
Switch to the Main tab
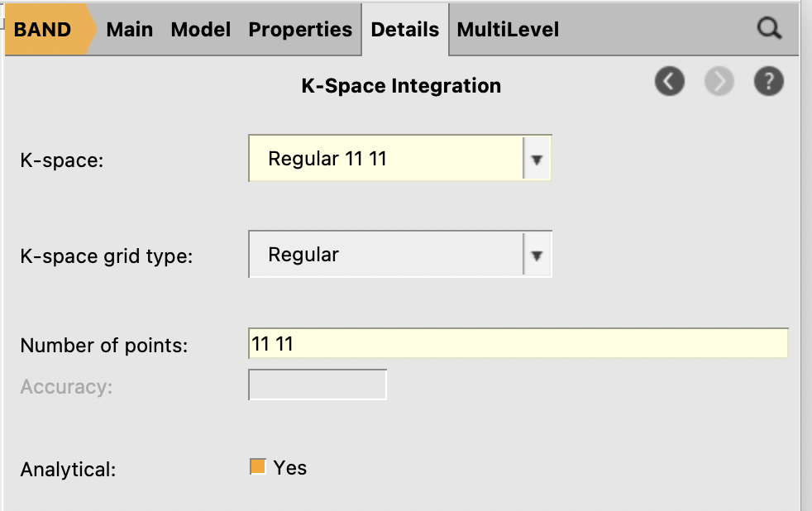point(129,29)
